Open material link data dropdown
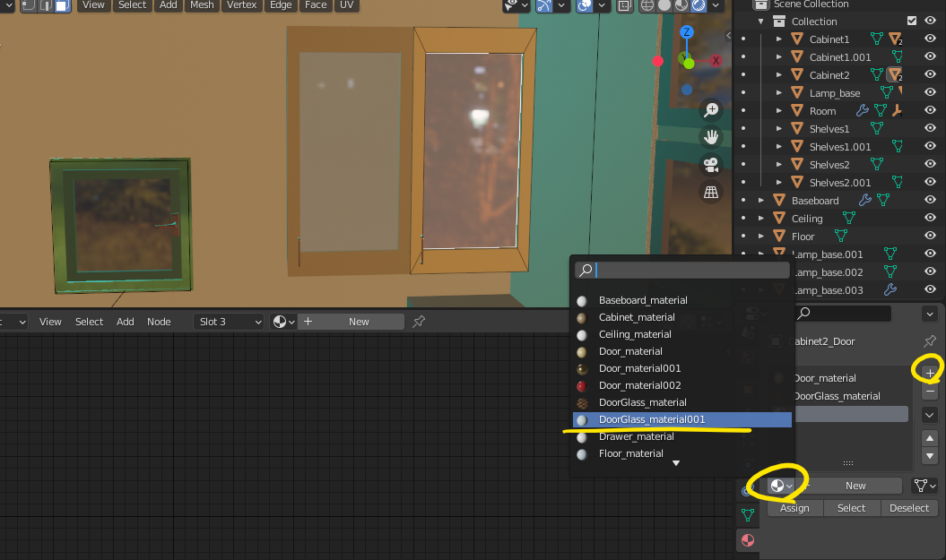This screenshot has height=560, width=946. coord(924,486)
